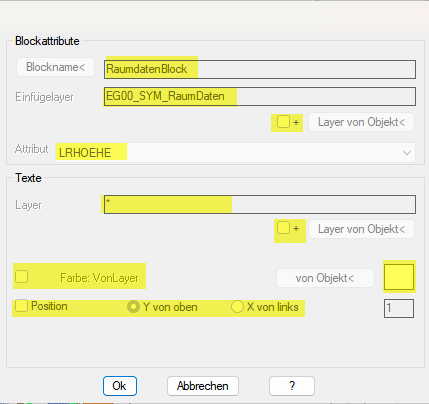Enable the Position checkbox
The width and height of the screenshot is (429, 404).
22,306
